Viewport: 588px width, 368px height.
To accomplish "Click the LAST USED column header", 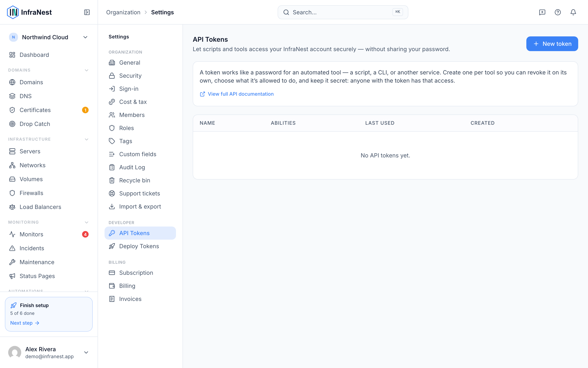I will 380,123.
